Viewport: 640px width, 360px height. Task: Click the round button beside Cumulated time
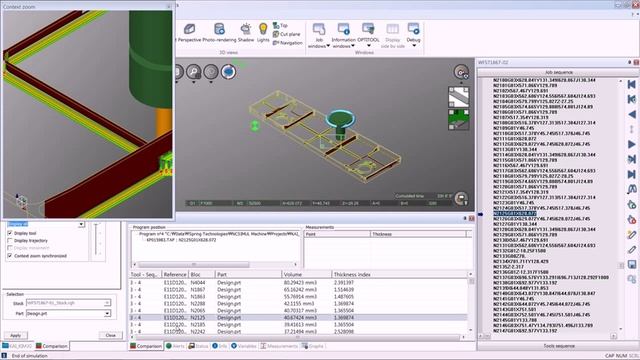(x=461, y=199)
